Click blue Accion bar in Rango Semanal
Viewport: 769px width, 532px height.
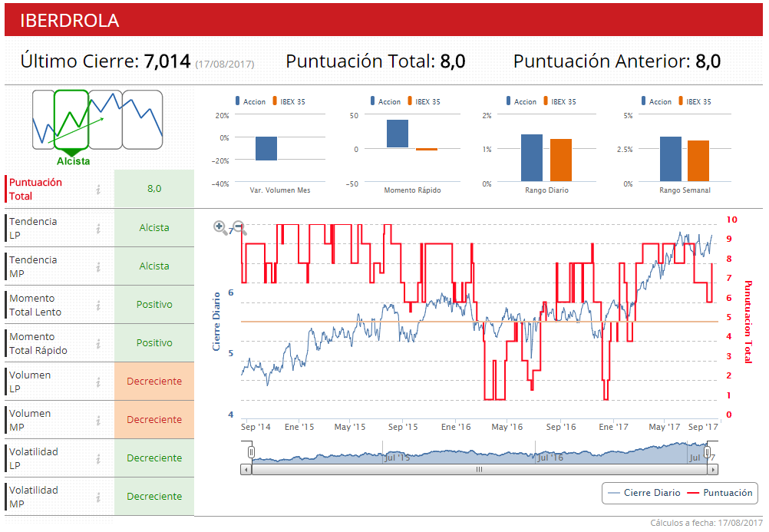coord(671,159)
